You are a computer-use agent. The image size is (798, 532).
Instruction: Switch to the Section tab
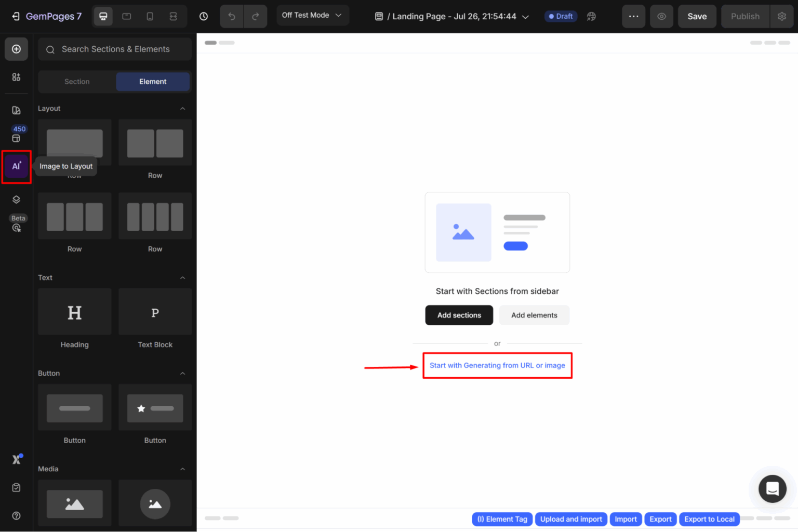[76, 82]
